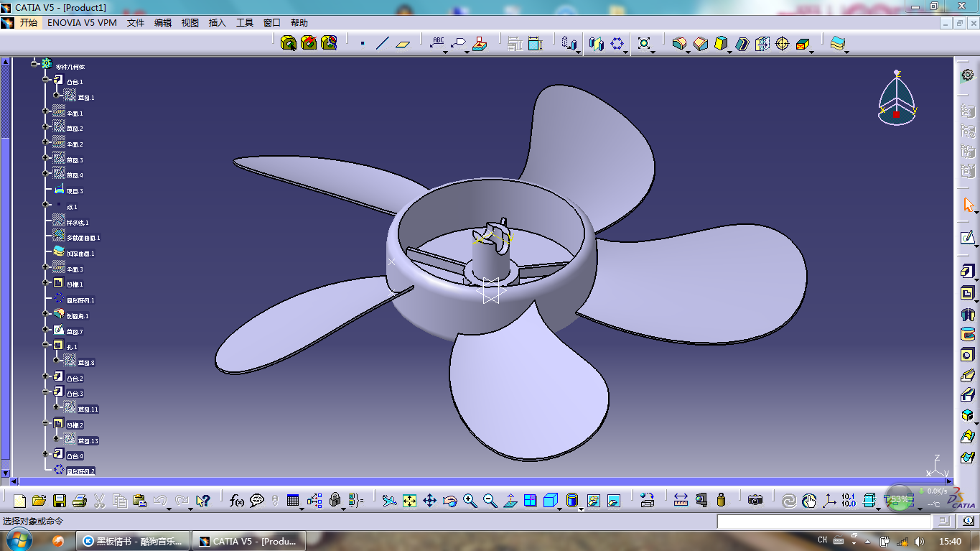The height and width of the screenshot is (551, 980).
Task: Select the Fly-through airplane icon
Action: (389, 501)
